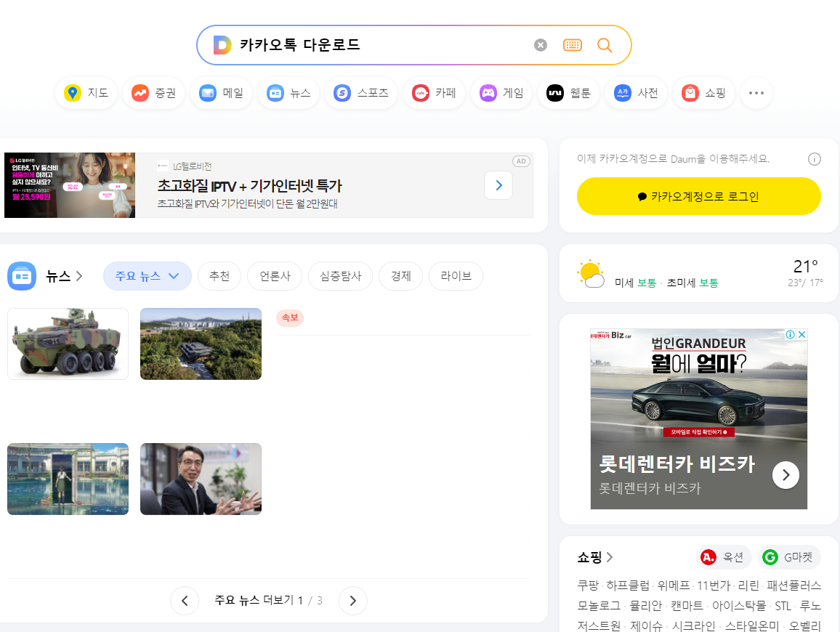Open 옥션 Auction shopping shortcut
The height and width of the screenshot is (632, 840).
pyautogui.click(x=724, y=557)
